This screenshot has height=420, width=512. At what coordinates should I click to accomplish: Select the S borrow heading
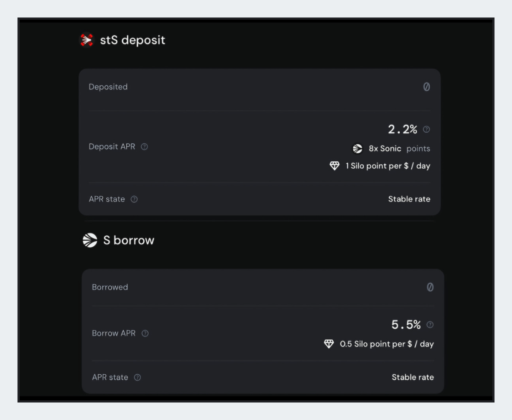coord(128,240)
